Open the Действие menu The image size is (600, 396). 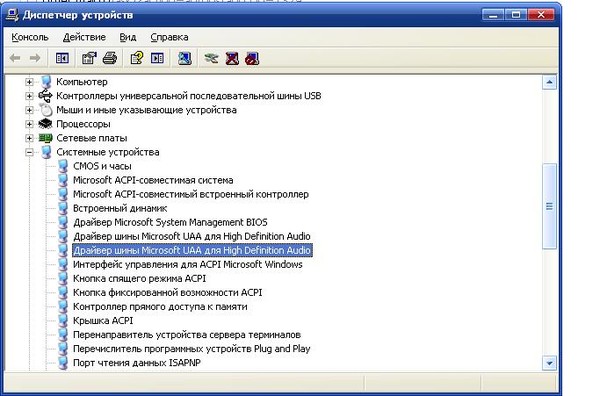(x=84, y=37)
